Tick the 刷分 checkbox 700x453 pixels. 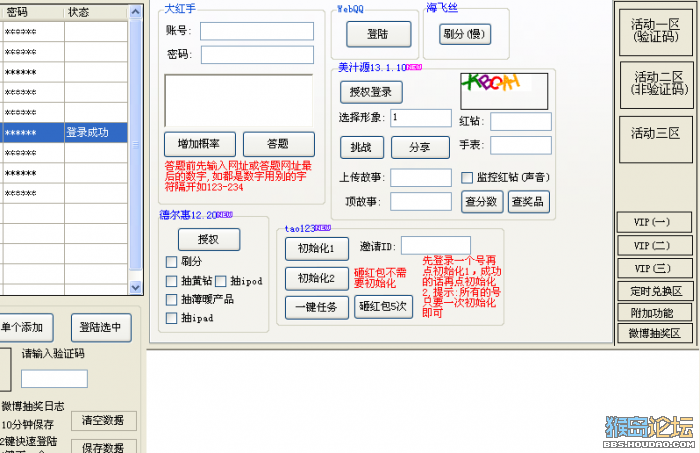171,262
